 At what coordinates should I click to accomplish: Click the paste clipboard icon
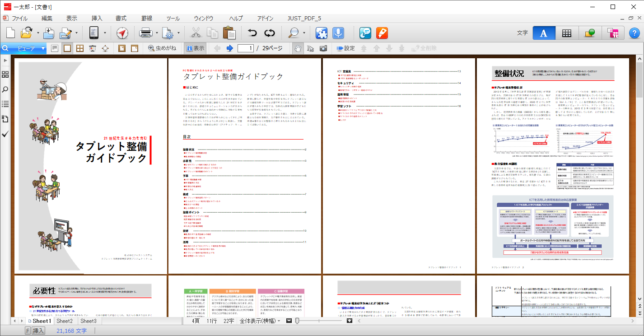229,33
